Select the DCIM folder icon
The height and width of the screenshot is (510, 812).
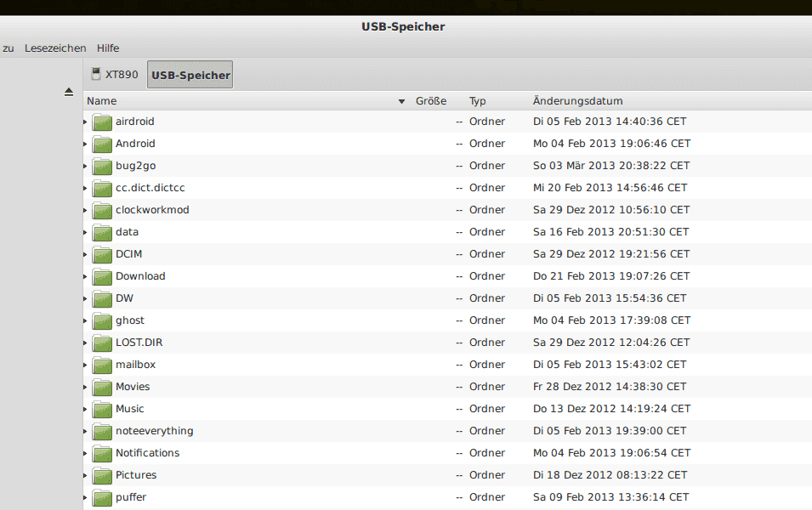102,254
